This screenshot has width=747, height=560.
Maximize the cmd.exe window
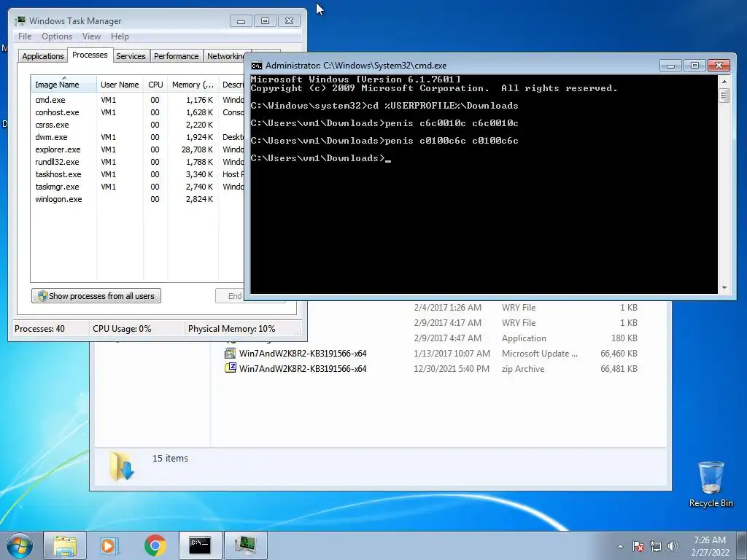pyautogui.click(x=694, y=66)
